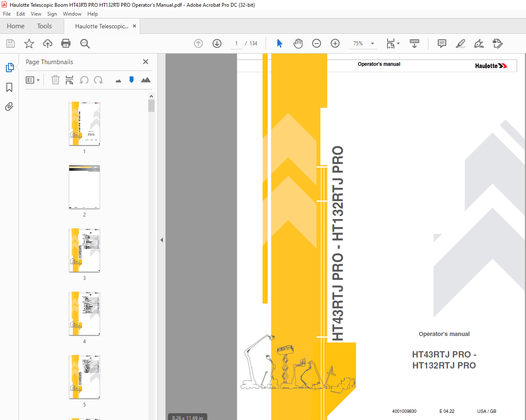Click the thumbnails panel scroll up arrow
The height and width of the screenshot is (420, 526).
pos(151,96)
